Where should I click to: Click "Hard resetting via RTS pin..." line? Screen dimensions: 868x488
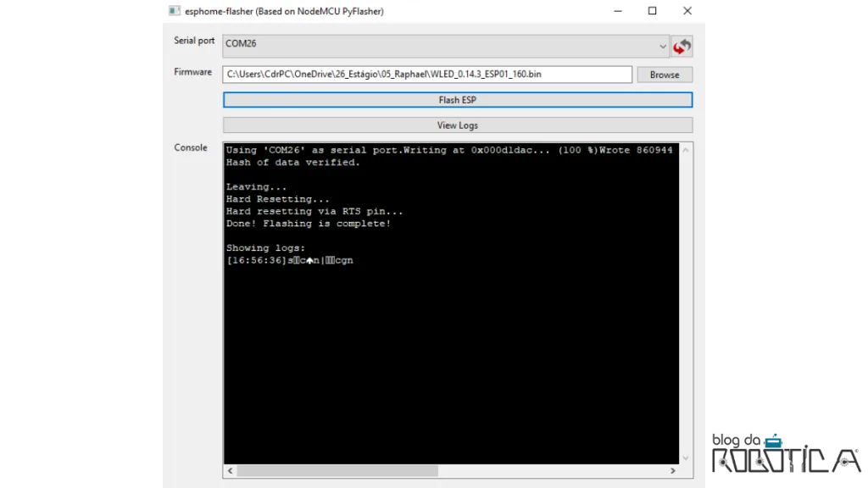tap(314, 211)
